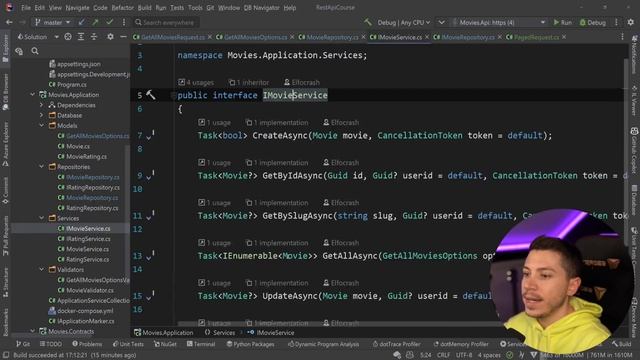Open the File menu

click(x=26, y=8)
